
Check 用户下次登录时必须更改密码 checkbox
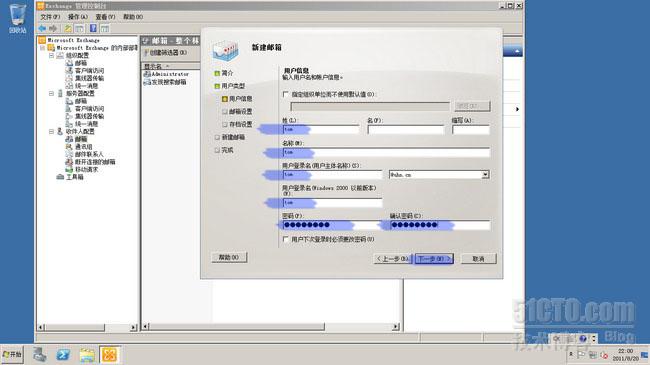coord(285,239)
